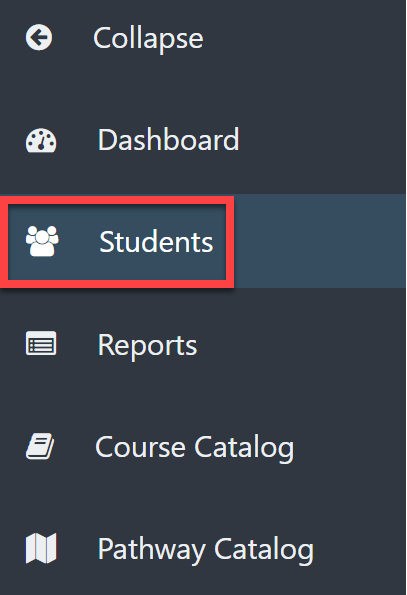Click the folded map Pathway Catalog icon
The image size is (407, 595).
pyautogui.click(x=41, y=548)
